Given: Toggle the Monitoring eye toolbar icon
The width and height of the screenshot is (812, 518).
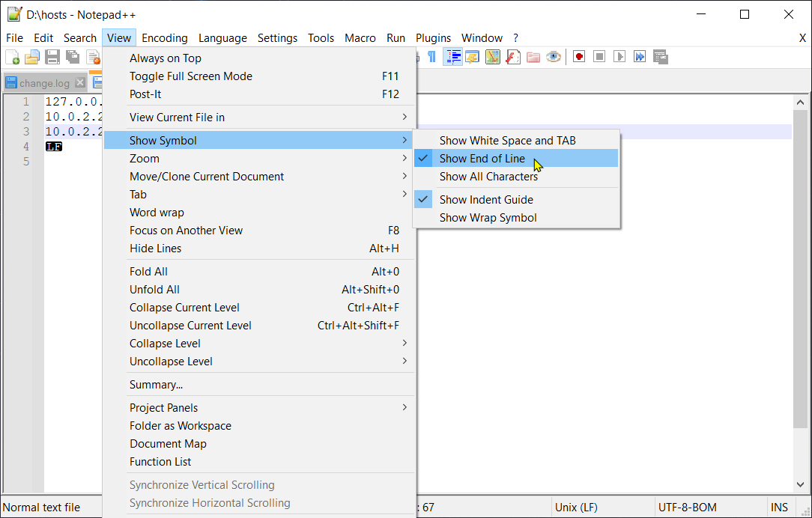Looking at the screenshot, I should point(553,56).
